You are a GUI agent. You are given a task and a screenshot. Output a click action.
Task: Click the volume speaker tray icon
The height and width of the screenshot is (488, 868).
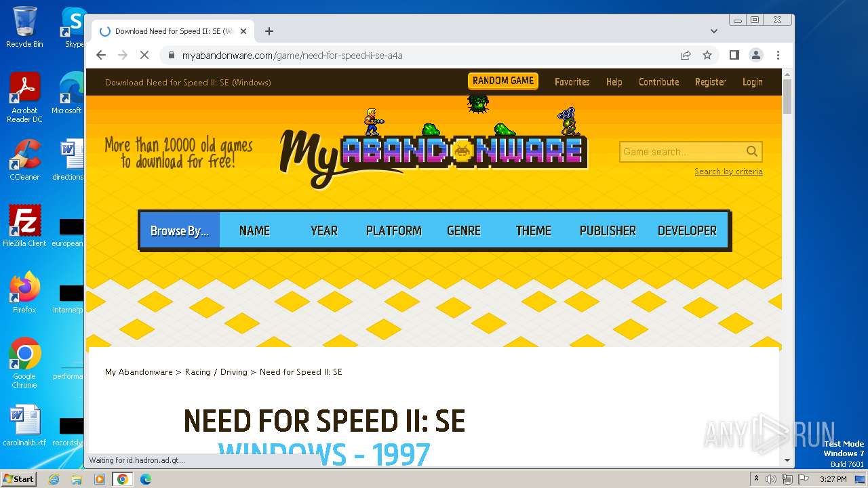pyautogui.click(x=771, y=479)
